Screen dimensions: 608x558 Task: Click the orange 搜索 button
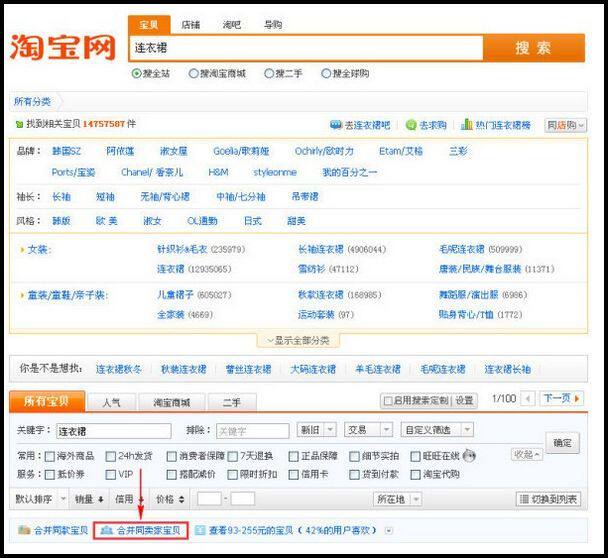(x=534, y=48)
